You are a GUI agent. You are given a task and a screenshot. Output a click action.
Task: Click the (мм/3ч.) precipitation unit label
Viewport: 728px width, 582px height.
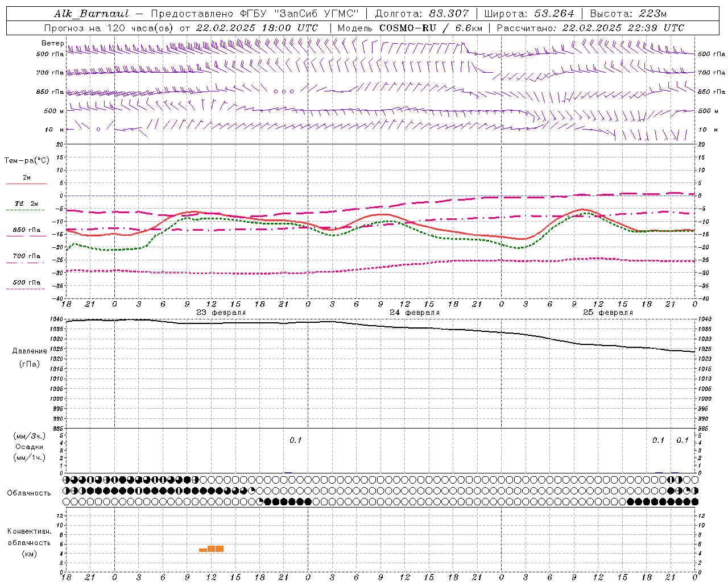(30, 436)
